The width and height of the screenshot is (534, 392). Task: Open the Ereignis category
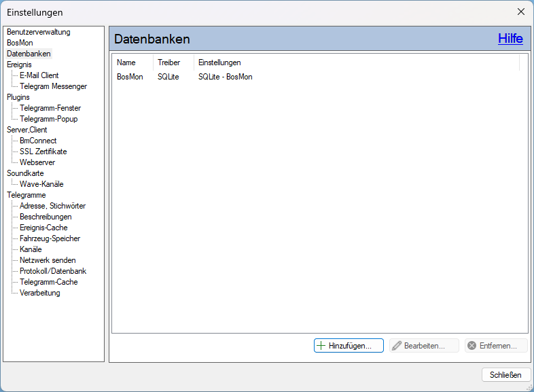[x=19, y=65]
